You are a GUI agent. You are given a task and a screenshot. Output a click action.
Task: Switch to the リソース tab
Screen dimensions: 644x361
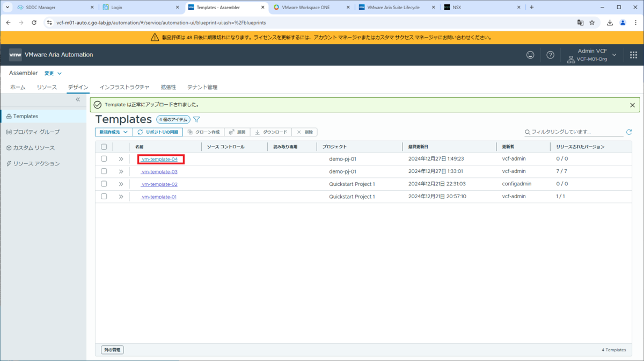coord(47,87)
